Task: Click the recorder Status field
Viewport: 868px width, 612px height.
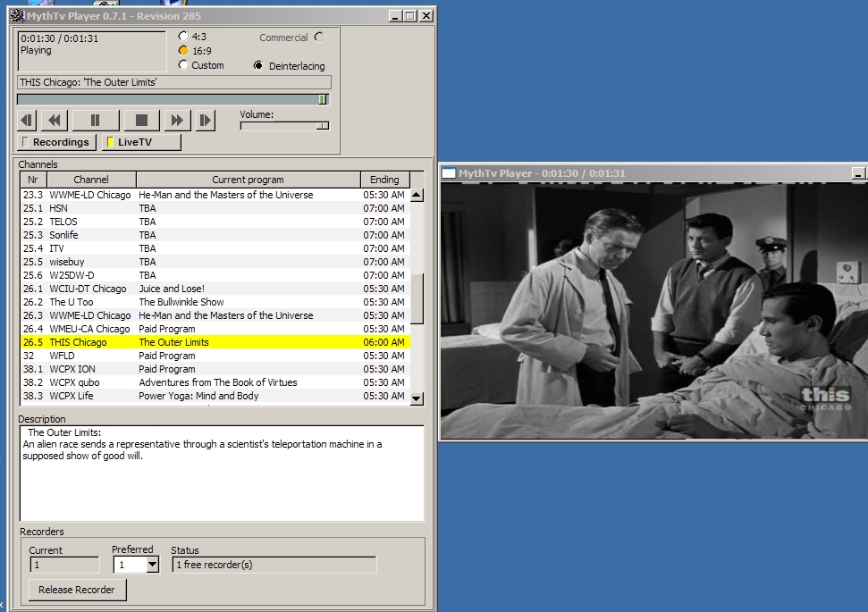Action: (274, 565)
